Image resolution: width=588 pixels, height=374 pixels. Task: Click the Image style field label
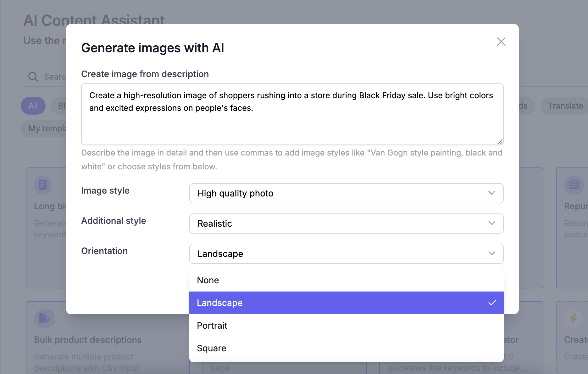(105, 190)
